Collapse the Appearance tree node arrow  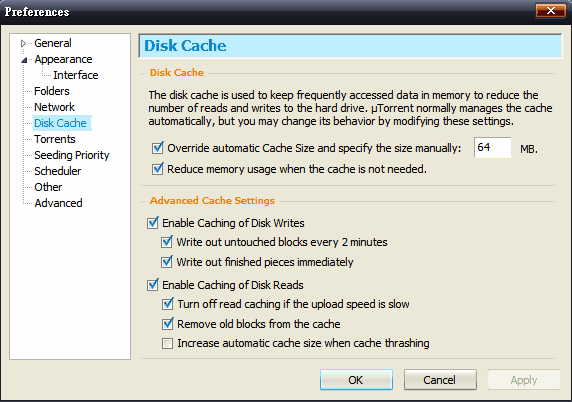[x=24, y=60]
